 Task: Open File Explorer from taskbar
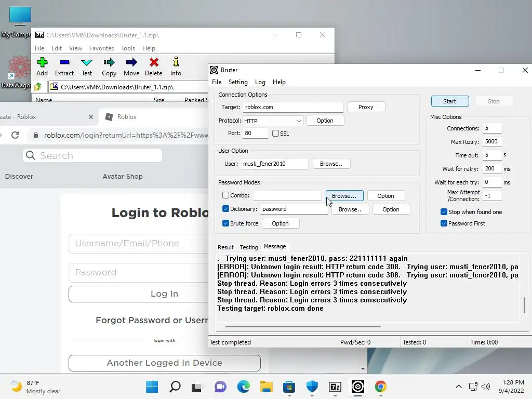[x=267, y=387]
